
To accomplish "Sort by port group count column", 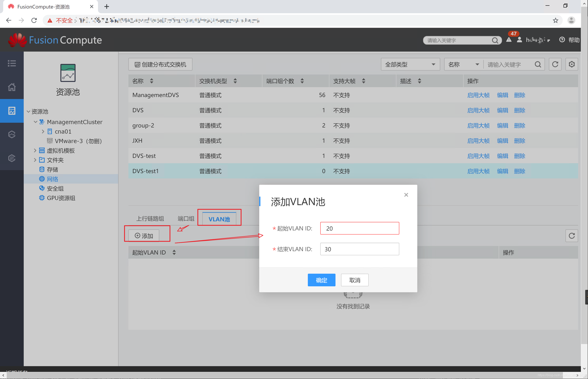I will coord(302,81).
